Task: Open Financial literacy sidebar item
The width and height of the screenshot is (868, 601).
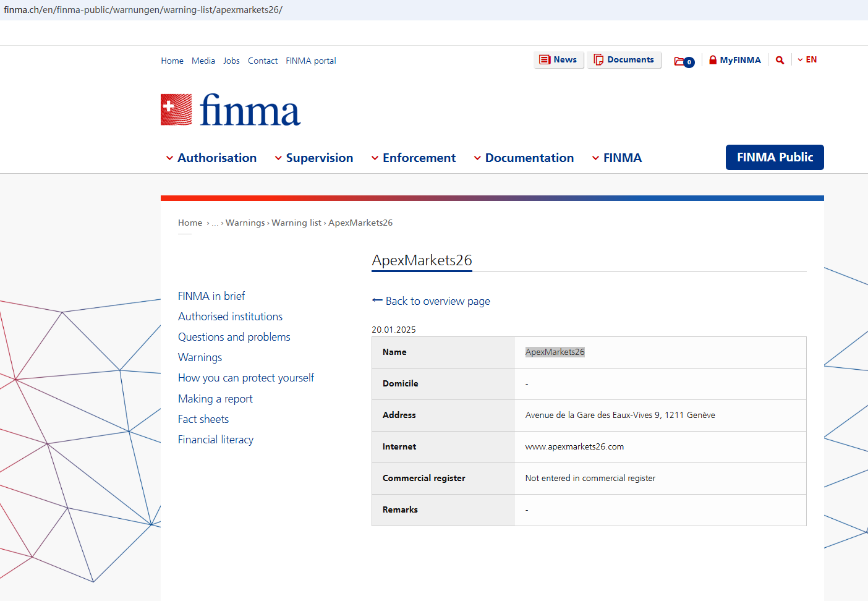Action: coord(216,440)
